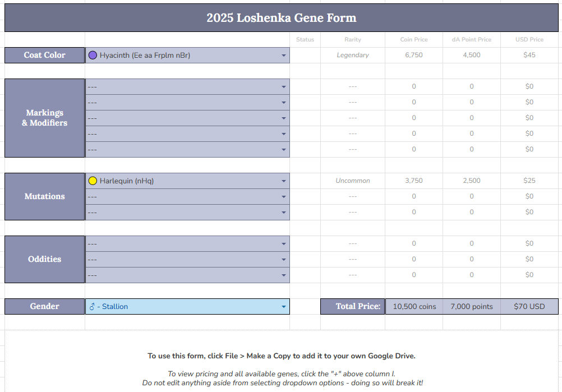Image resolution: width=562 pixels, height=392 pixels.
Task: Click the purple Hyacinth color circle
Action: point(93,55)
